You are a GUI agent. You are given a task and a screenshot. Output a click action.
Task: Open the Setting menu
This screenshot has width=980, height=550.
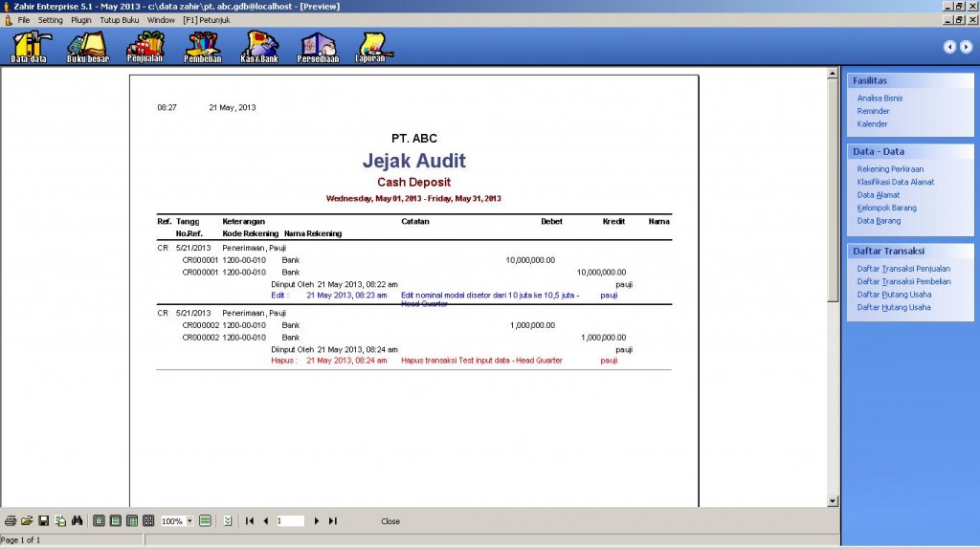pyautogui.click(x=51, y=19)
